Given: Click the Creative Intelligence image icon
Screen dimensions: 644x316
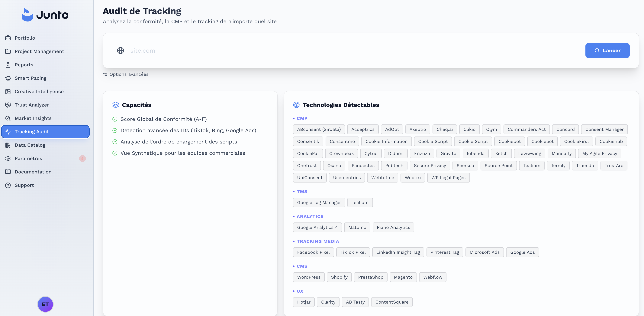Looking at the screenshot, I should (8, 91).
